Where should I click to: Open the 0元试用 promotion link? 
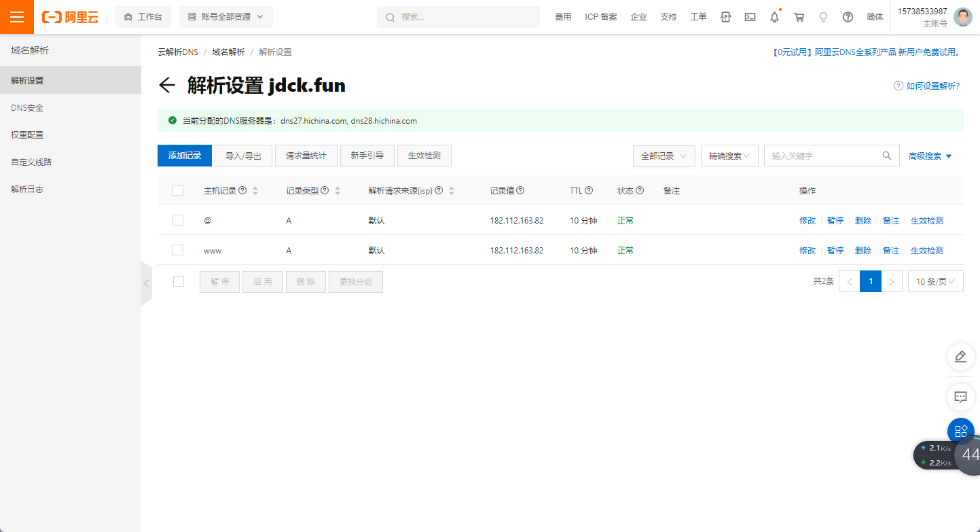pyautogui.click(x=867, y=52)
